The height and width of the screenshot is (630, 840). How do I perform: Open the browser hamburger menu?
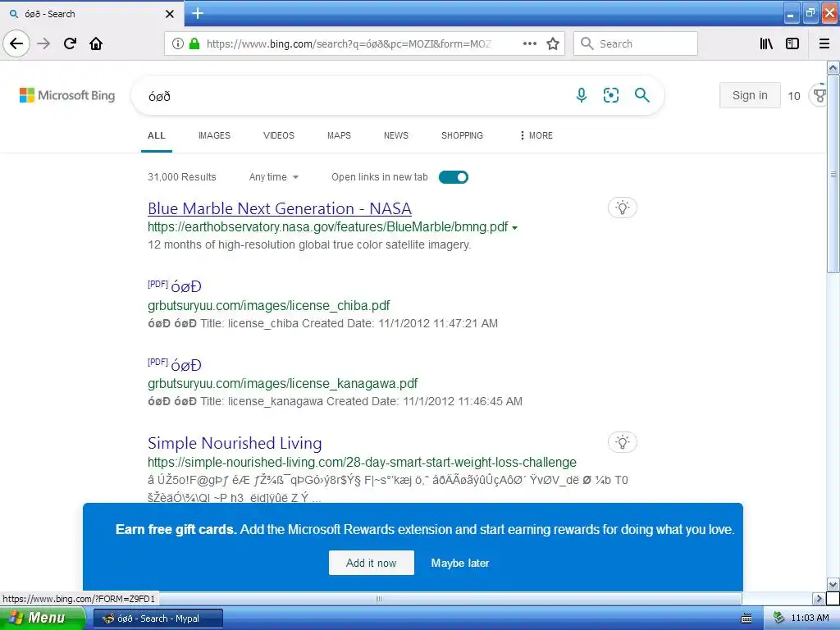[824, 43]
